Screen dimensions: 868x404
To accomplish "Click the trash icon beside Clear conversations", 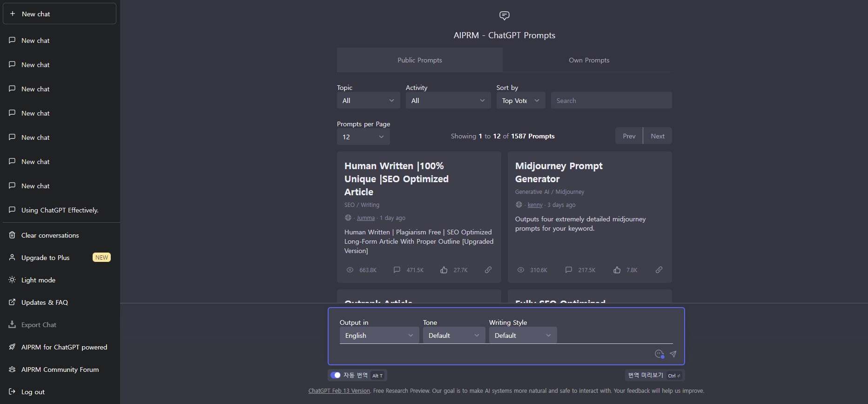I will (12, 235).
